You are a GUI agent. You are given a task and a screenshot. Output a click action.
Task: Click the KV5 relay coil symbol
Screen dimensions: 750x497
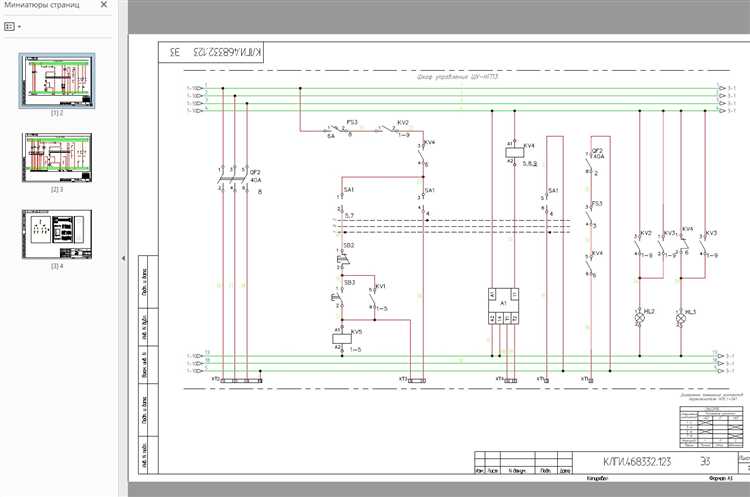(x=342, y=339)
